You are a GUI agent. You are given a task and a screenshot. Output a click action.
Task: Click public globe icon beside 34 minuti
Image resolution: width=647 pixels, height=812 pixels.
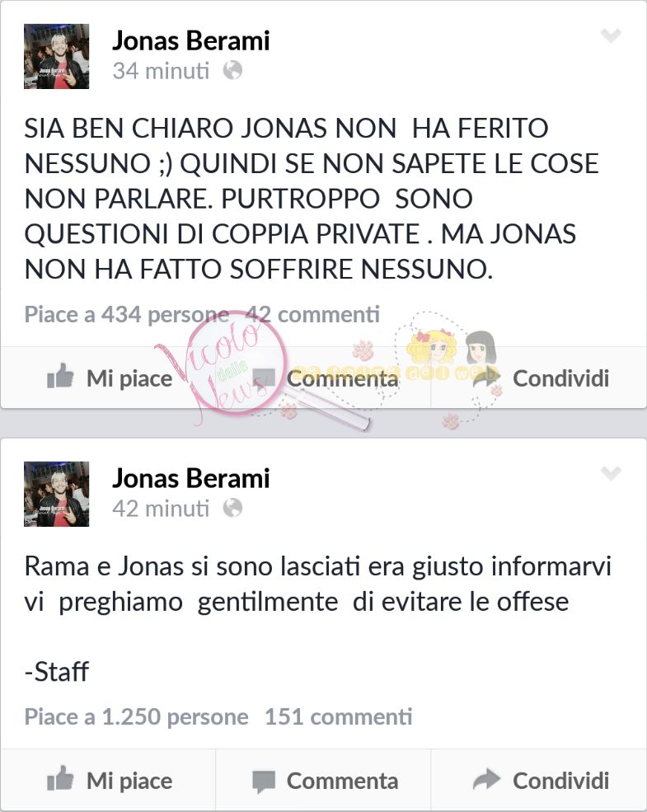pos(232,70)
